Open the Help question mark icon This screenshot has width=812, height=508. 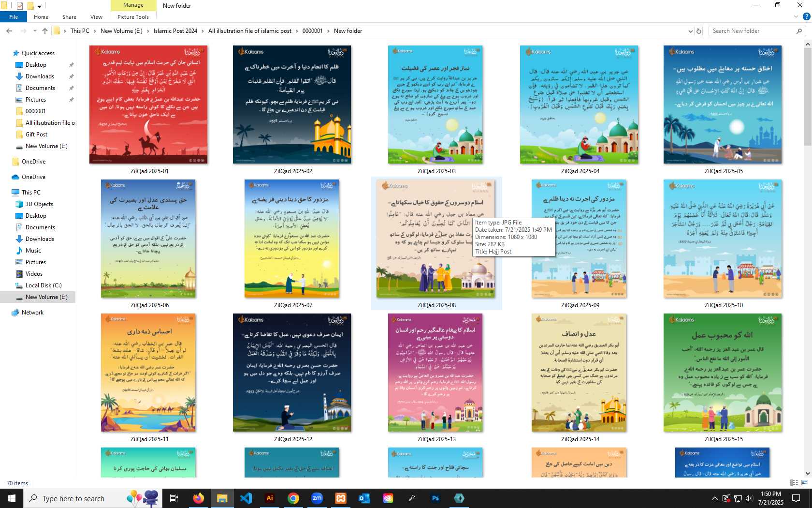click(x=806, y=16)
